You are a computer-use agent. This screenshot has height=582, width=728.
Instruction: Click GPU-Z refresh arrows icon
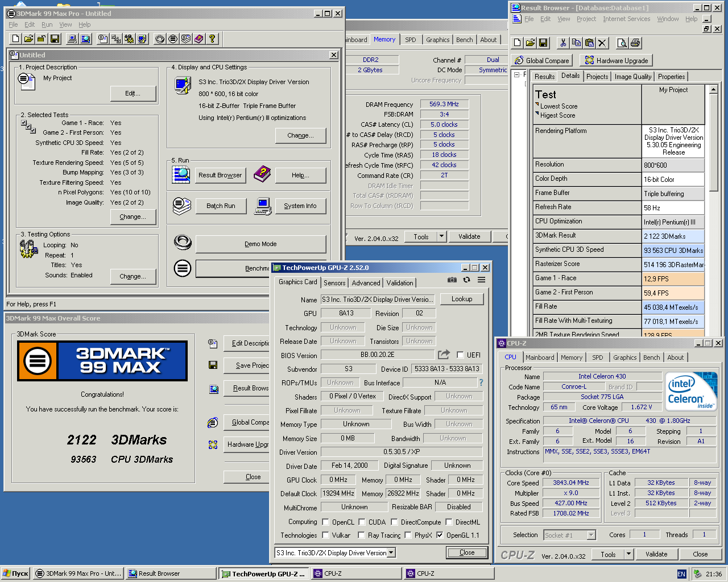click(466, 280)
